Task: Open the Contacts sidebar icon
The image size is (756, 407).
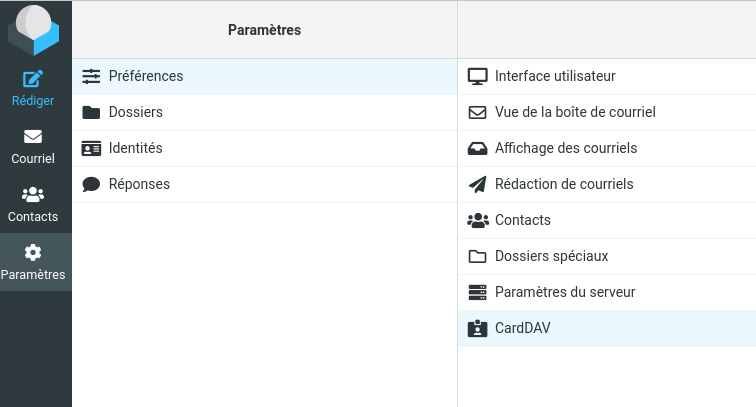Action: [33, 195]
